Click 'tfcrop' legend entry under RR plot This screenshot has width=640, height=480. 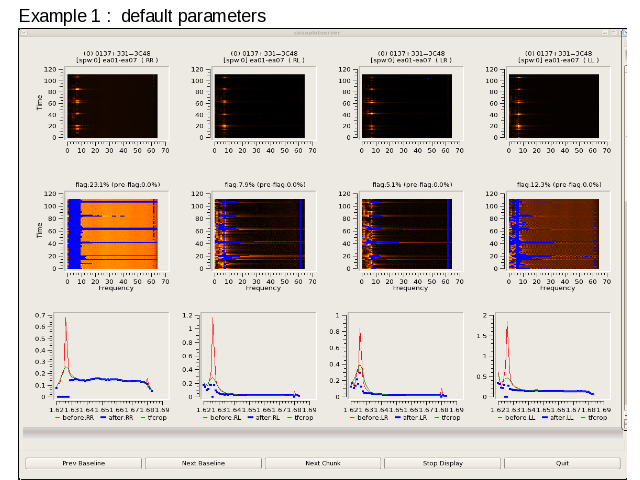153,418
